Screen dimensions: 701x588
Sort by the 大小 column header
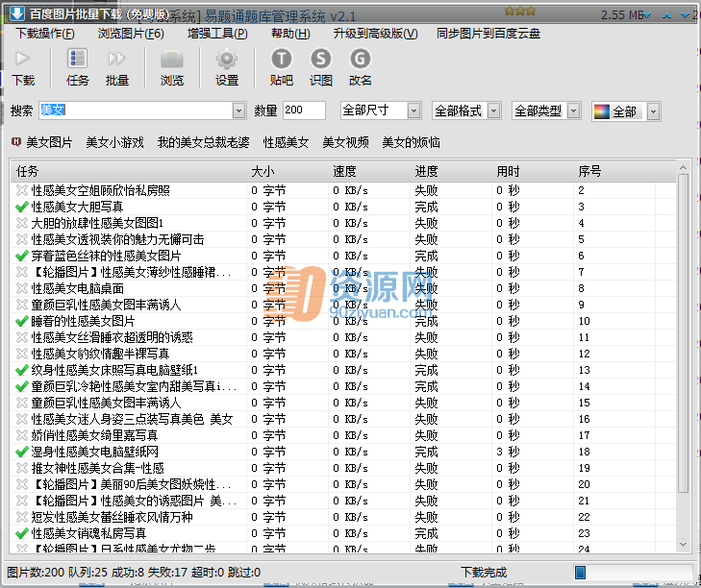point(288,171)
